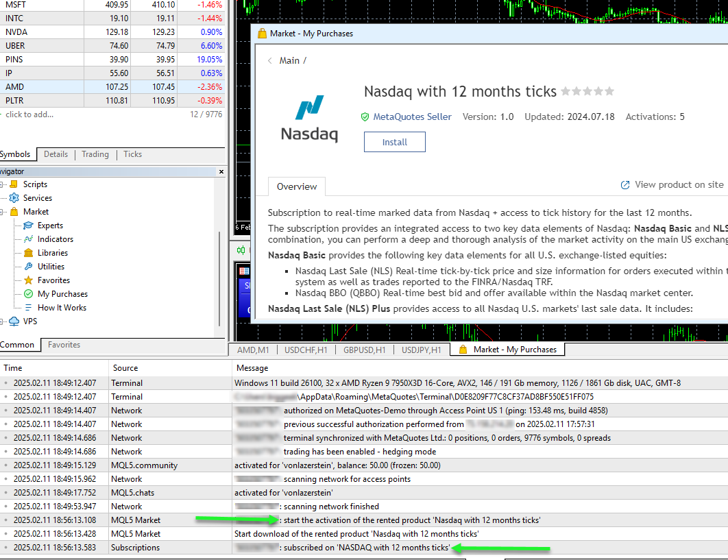Image resolution: width=728 pixels, height=560 pixels.
Task: Select the INTC symbol row
Action: [x=112, y=18]
